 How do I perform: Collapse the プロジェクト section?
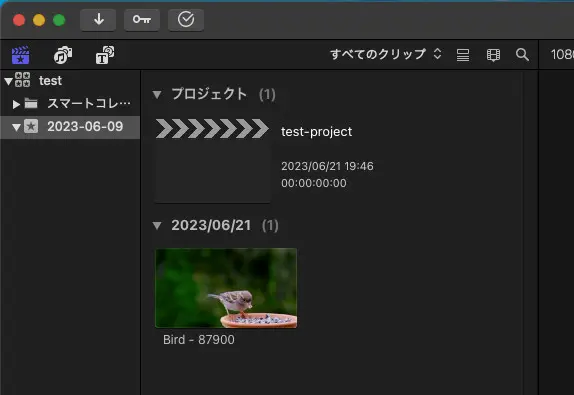pos(157,95)
